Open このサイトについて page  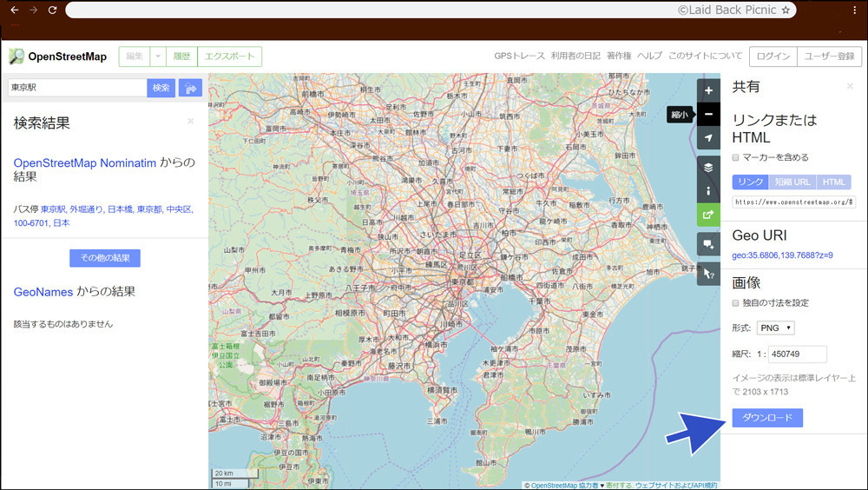tap(705, 56)
